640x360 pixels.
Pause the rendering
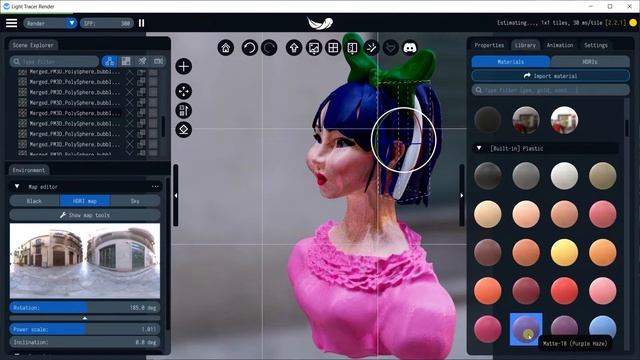[142, 23]
